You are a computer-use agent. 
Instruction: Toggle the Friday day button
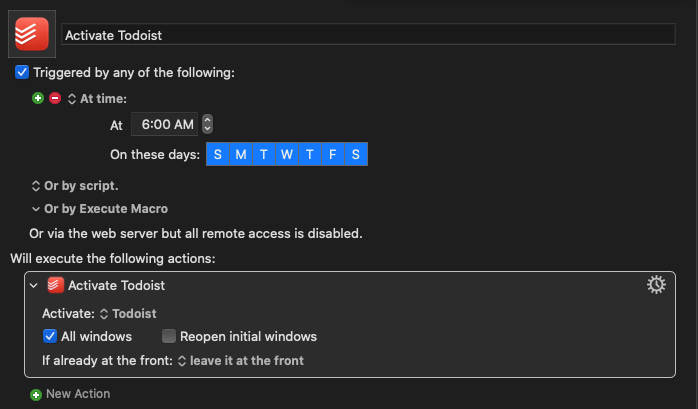point(333,154)
